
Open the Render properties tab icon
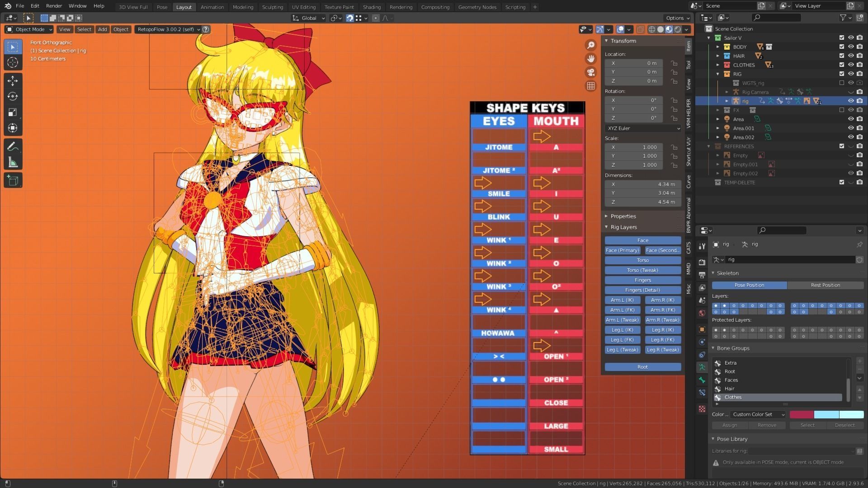(x=702, y=262)
